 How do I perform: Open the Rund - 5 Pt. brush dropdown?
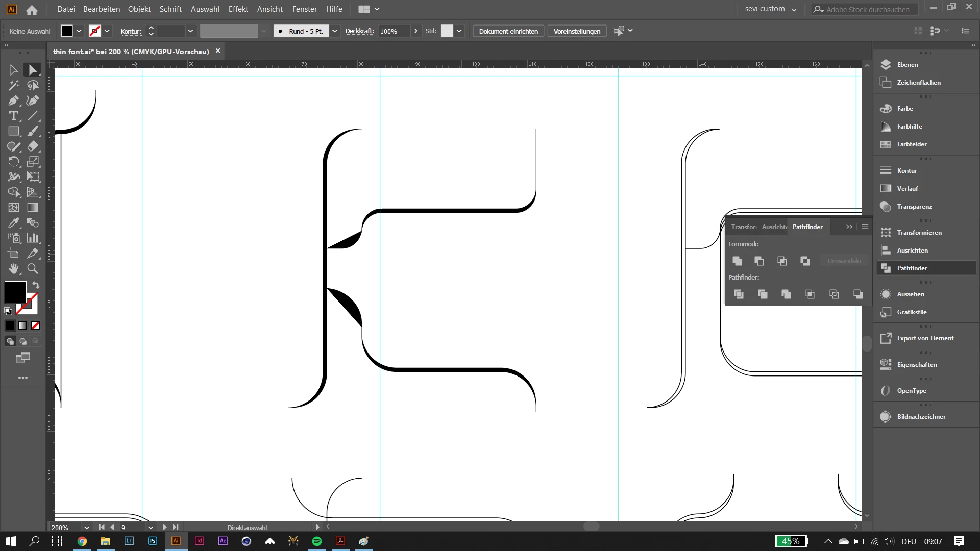335,31
